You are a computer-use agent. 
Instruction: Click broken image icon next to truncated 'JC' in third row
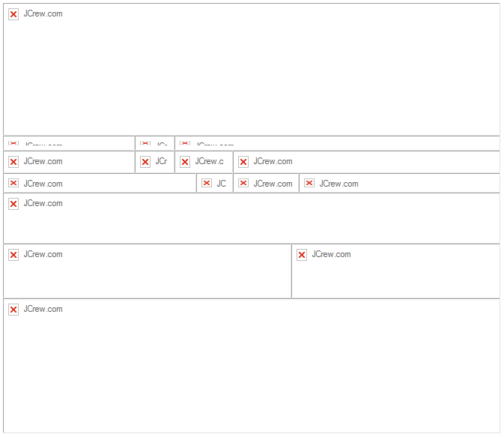207,183
